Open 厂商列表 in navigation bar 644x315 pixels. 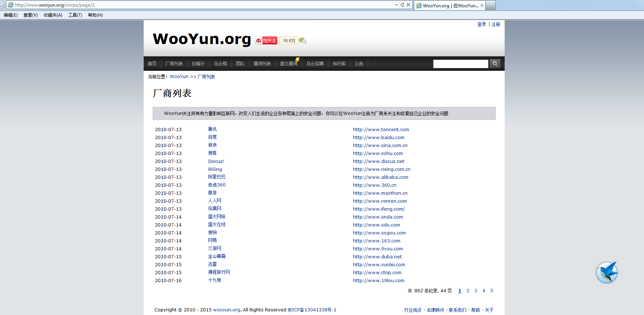[x=174, y=64]
